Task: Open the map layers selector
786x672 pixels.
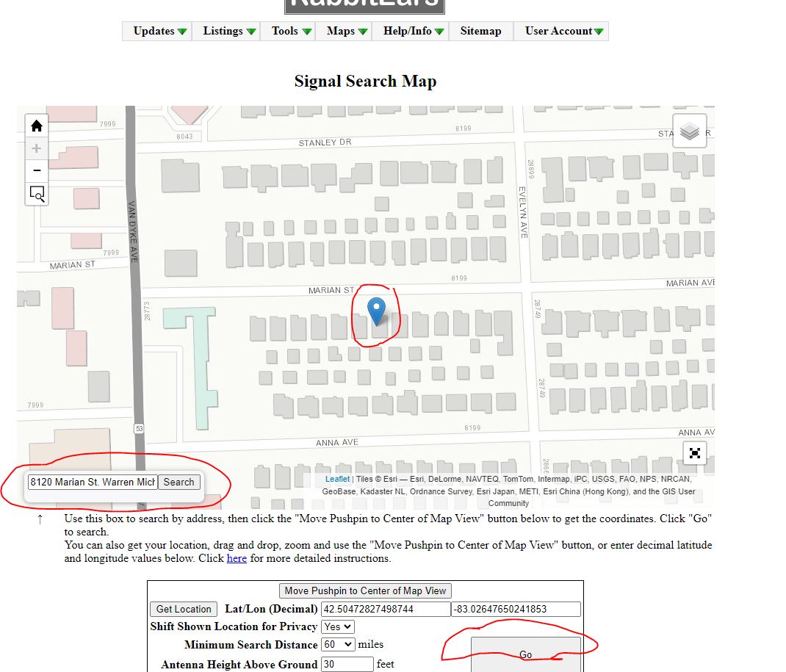Action: [689, 131]
